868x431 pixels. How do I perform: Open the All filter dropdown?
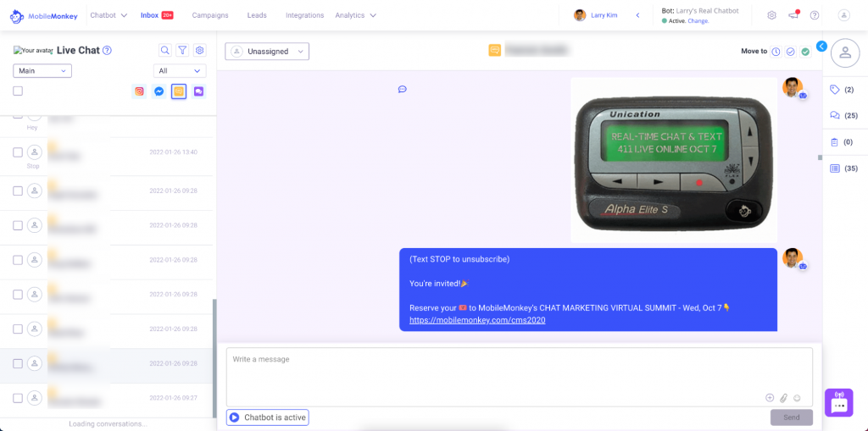[x=180, y=71]
